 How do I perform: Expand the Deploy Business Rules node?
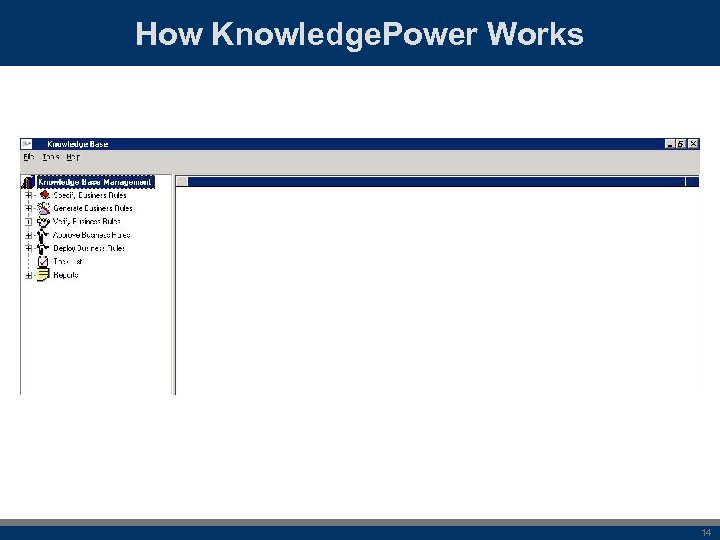[28, 248]
